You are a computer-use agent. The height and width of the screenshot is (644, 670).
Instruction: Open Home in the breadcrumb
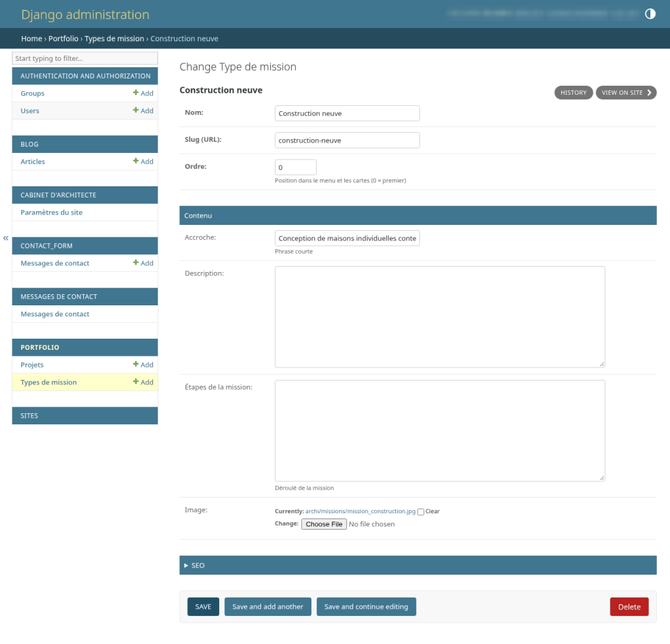31,39
